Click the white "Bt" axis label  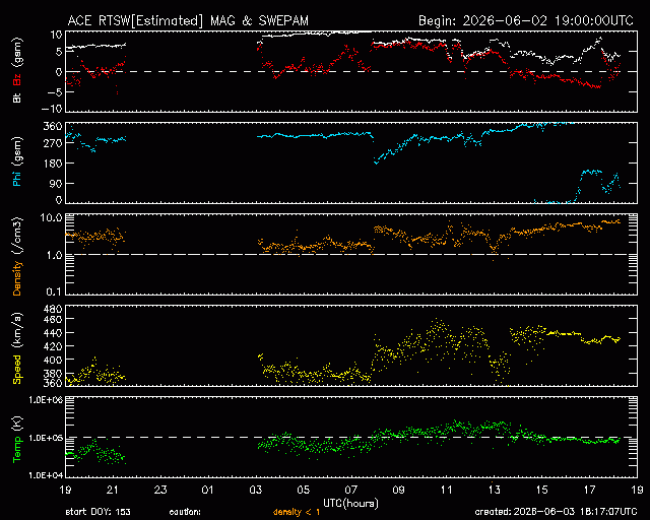[17, 97]
